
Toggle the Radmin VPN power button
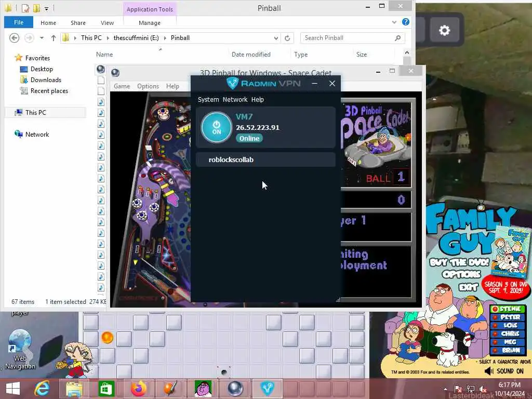coord(217,128)
